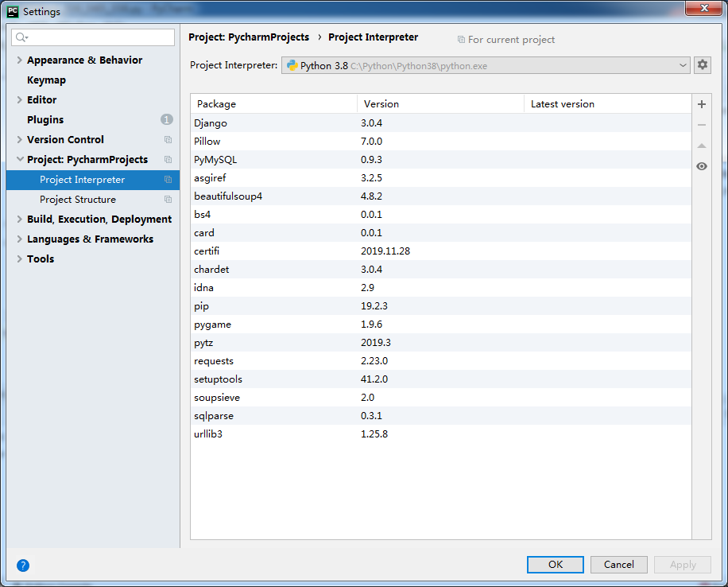Select the setuptools package row
Viewport: 728px width, 587px height.
pos(440,379)
